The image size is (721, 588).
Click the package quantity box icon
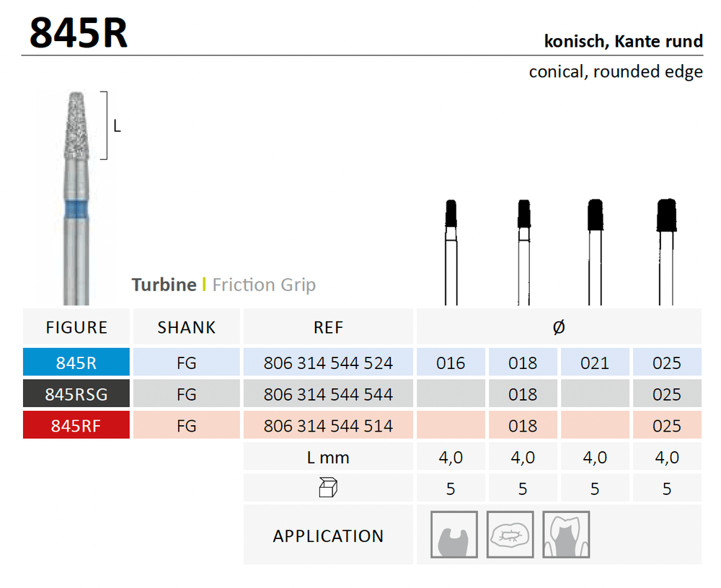328,489
